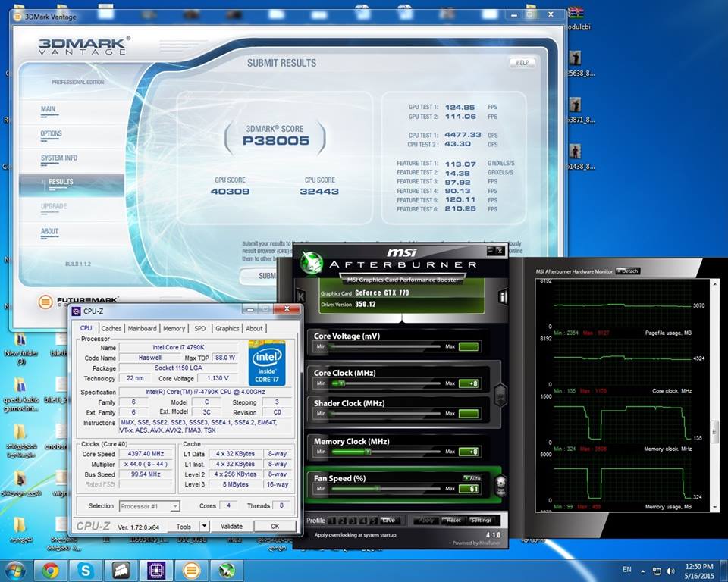This screenshot has width=728, height=582.
Task: Open the 3DMark Help button
Action: point(521,63)
